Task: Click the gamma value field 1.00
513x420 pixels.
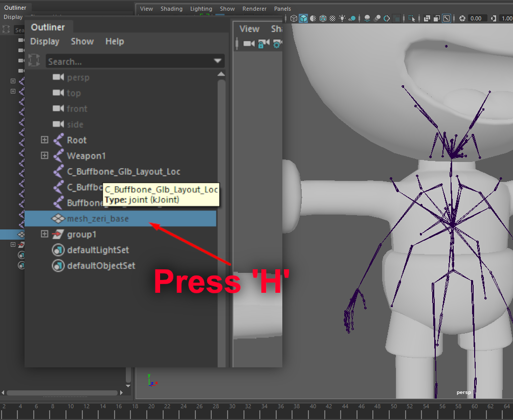Action: coord(507,18)
